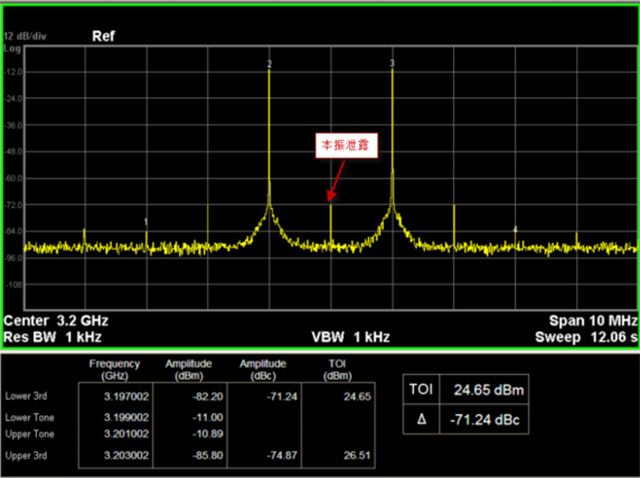Viewport: 640px width, 478px height.
Task: Select marker 2 on the lower tone peak
Action: (269, 64)
